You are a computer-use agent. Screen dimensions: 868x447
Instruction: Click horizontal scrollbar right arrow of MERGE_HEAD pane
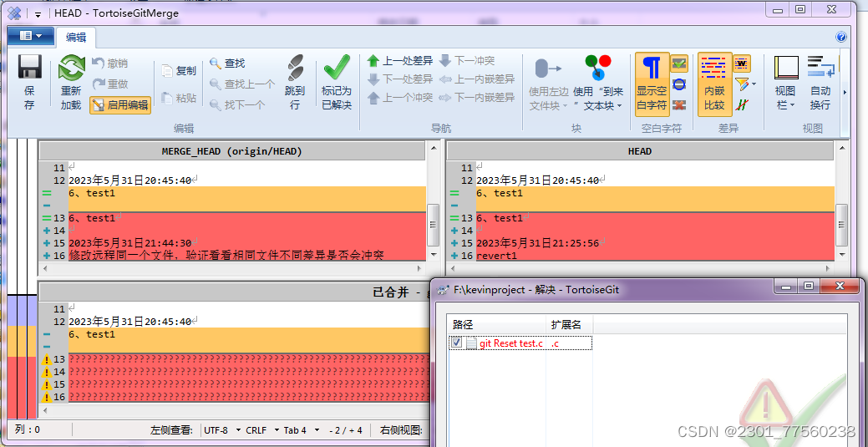coord(420,268)
